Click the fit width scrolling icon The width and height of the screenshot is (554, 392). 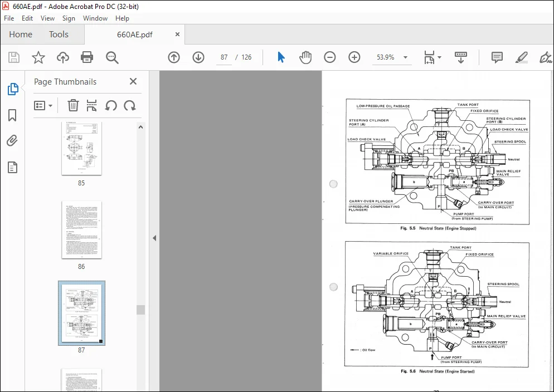pos(429,57)
